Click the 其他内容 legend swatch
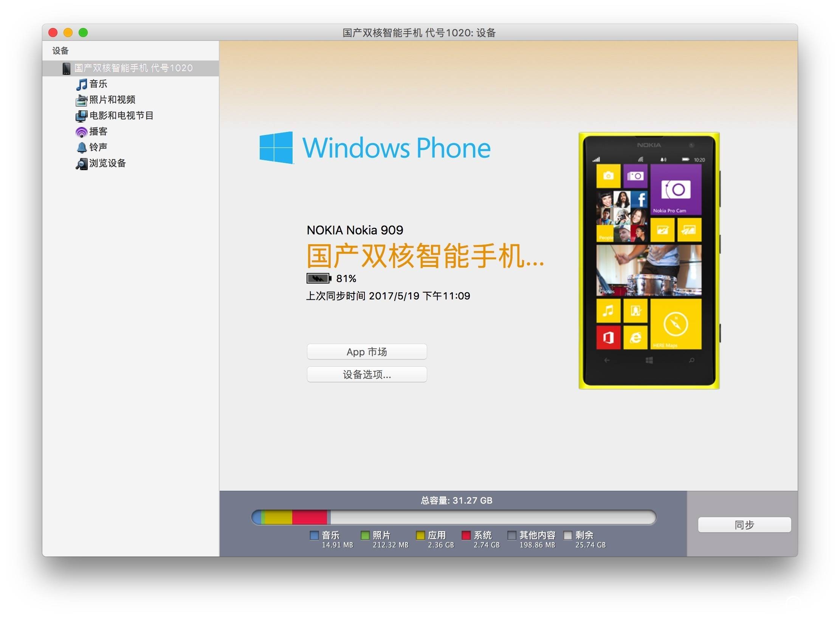The width and height of the screenshot is (840, 617). coord(512,536)
